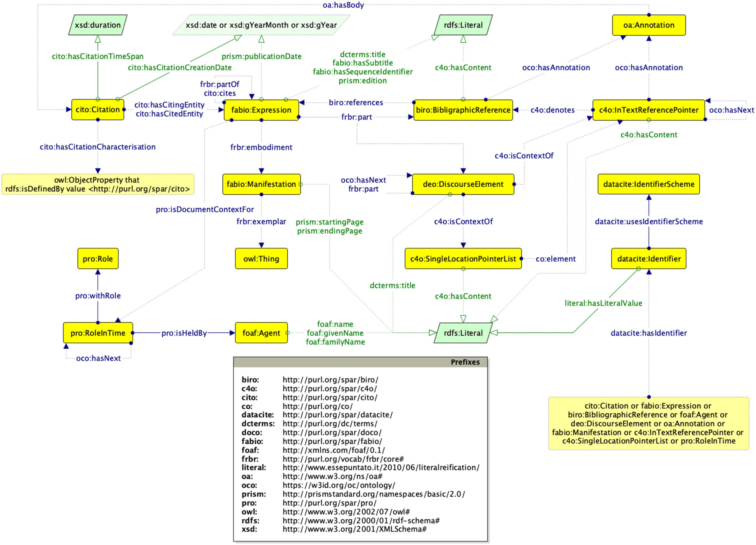Open the https://w3id.org/oc/ontology/ URL
Image resolution: width=756 pixels, height=545 pixels.
tap(339, 485)
